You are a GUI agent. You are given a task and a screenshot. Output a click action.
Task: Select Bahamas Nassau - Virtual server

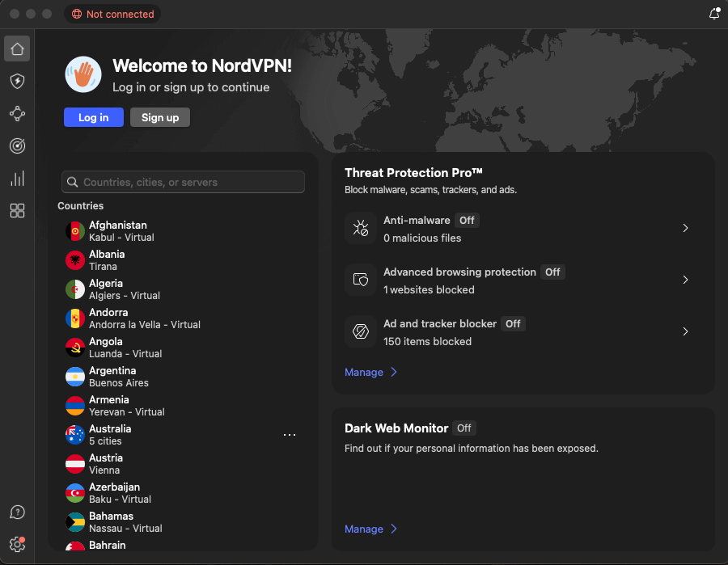point(183,522)
